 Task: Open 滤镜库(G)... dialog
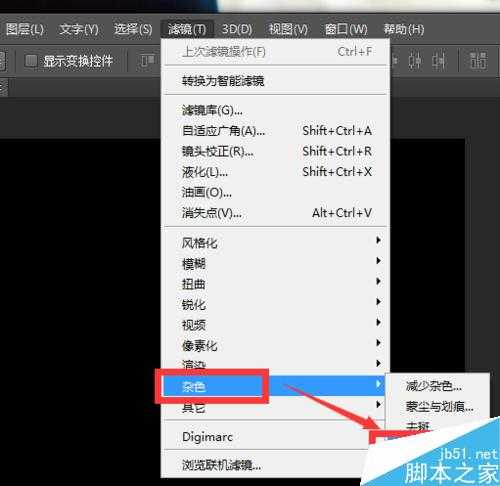click(275, 110)
